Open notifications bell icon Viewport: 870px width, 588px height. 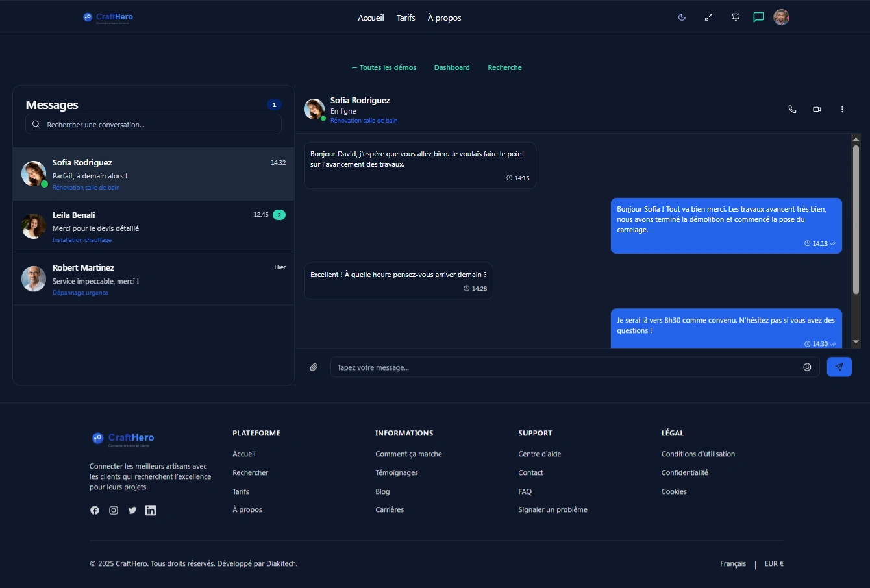click(x=736, y=18)
